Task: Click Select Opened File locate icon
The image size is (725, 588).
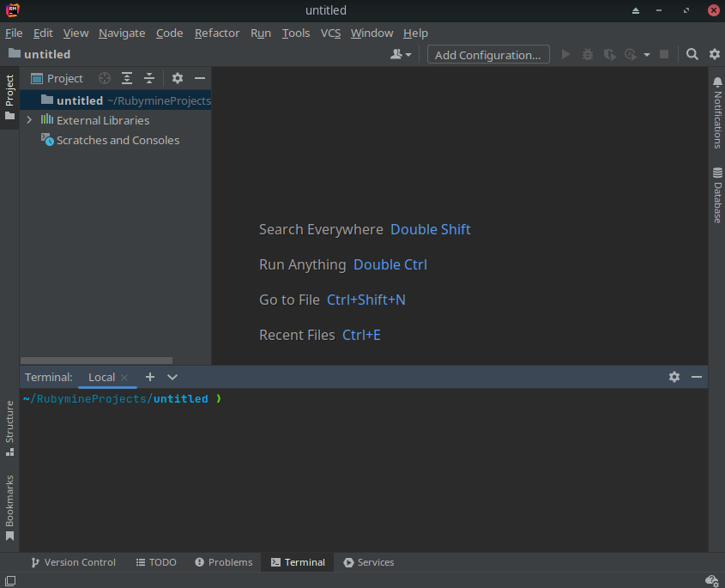Action: click(105, 78)
